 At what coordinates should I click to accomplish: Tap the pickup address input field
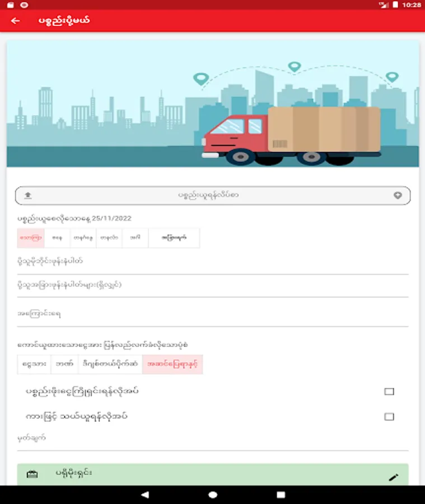[x=213, y=195]
